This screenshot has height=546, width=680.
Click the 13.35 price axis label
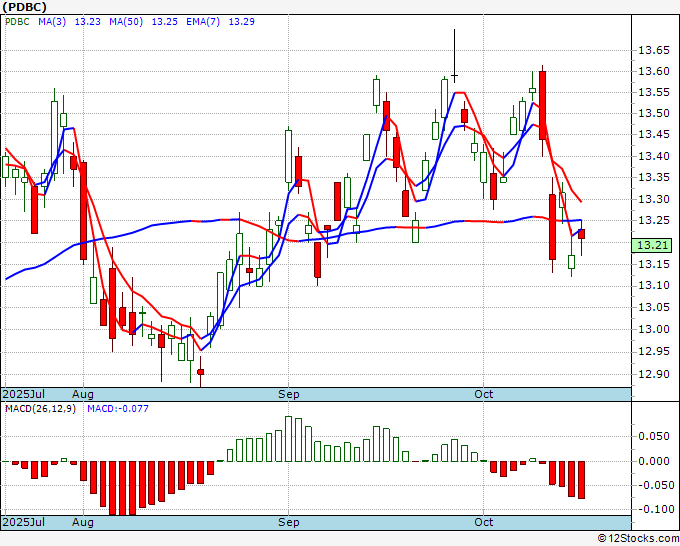654,177
